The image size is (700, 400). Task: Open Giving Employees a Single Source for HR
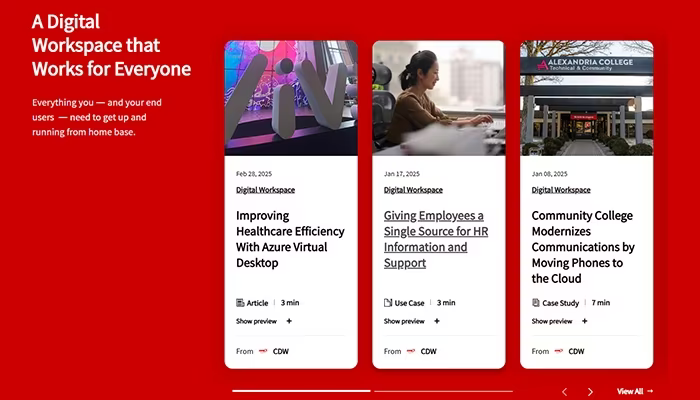coord(436,239)
